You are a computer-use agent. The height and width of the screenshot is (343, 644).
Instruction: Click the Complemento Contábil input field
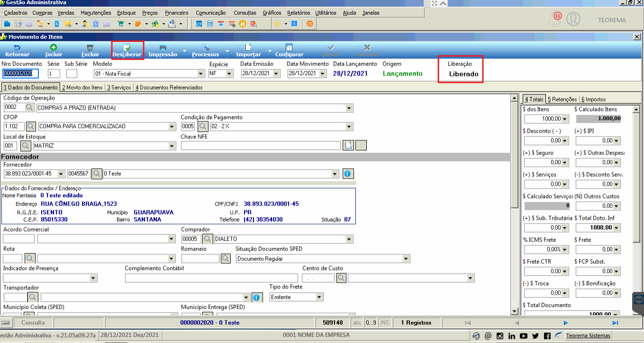pos(211,278)
